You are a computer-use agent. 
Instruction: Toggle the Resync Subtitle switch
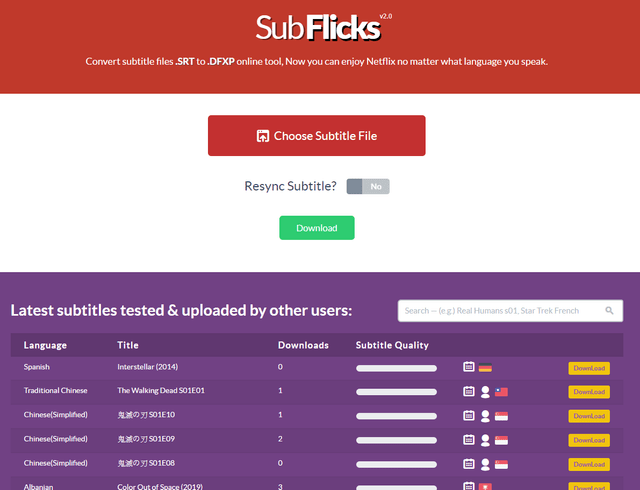(368, 187)
